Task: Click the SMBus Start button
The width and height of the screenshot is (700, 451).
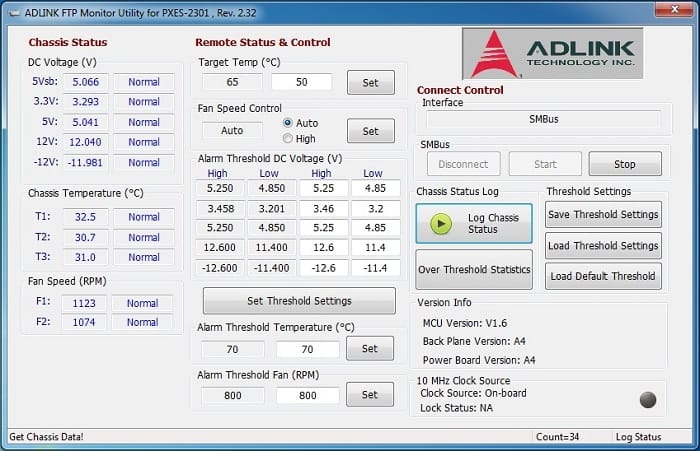Action: [545, 164]
